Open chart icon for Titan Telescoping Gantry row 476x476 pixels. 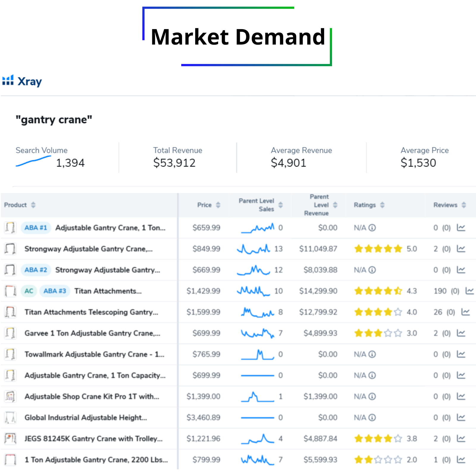(466, 312)
